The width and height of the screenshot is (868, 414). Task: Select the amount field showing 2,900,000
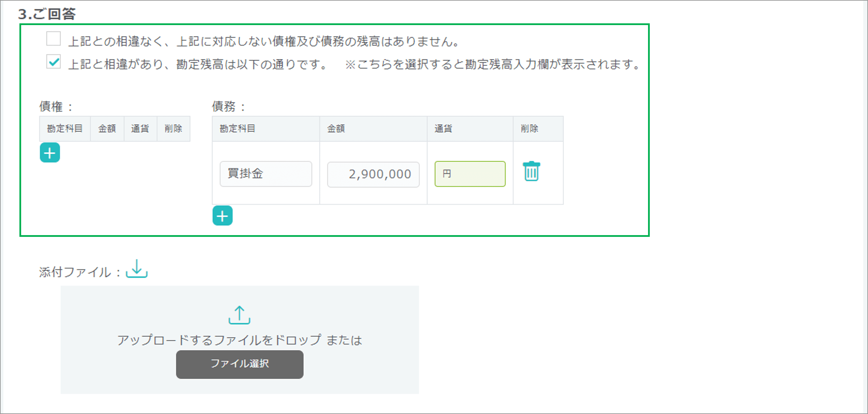(373, 174)
